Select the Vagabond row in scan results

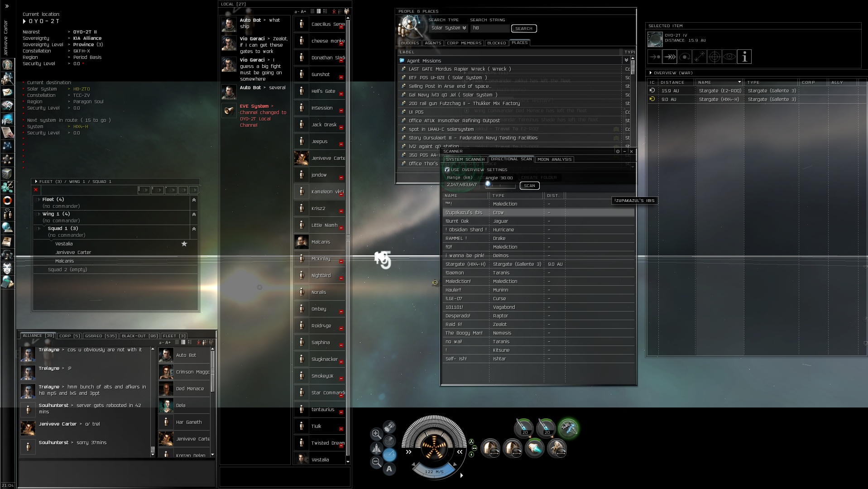pyautogui.click(x=538, y=307)
